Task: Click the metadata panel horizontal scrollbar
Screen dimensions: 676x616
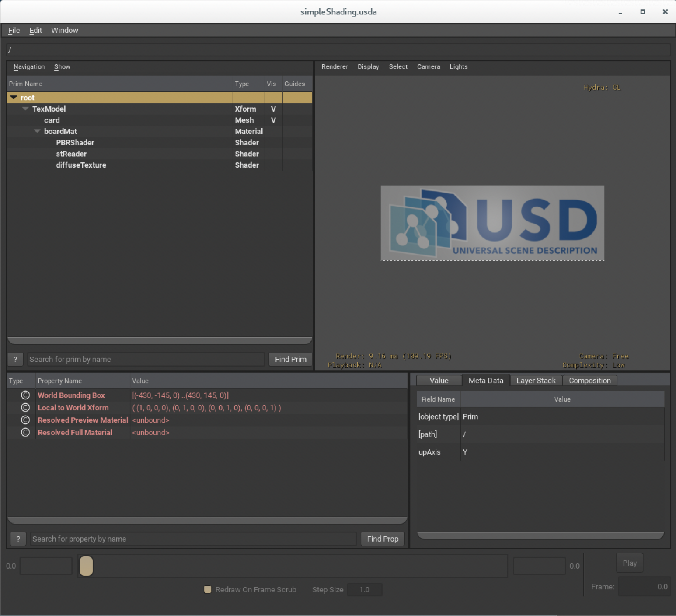Action: [x=540, y=535]
